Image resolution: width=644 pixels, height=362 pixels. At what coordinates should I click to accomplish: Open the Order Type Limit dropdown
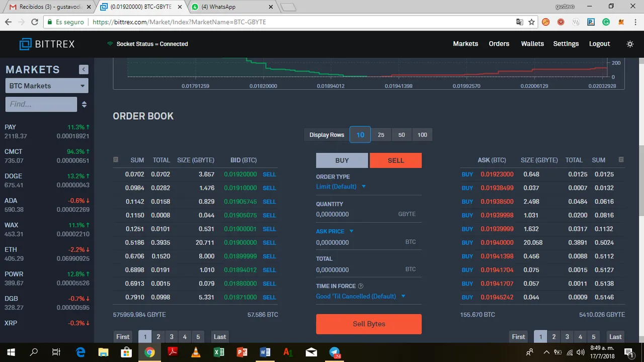341,187
